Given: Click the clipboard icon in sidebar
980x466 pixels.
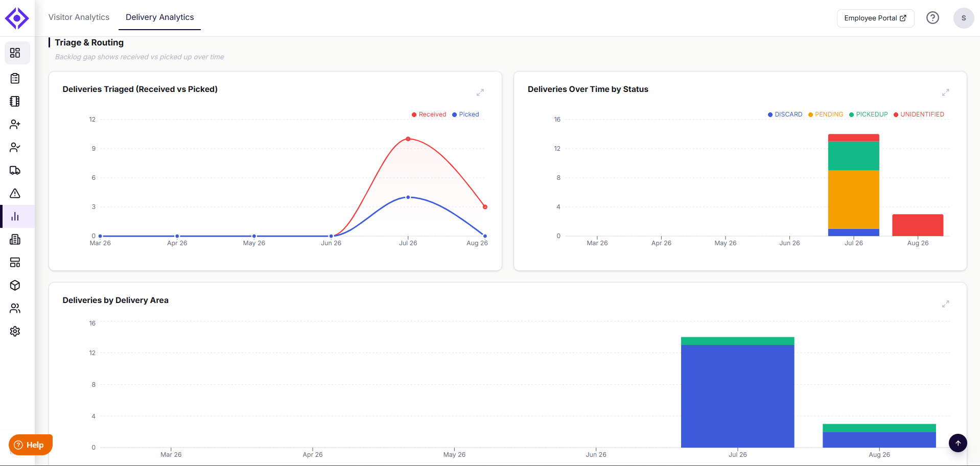Looking at the screenshot, I should pos(15,78).
